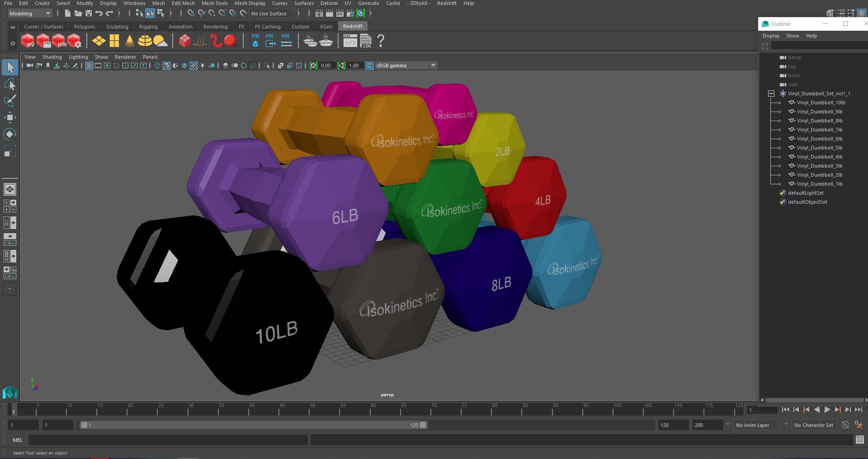Toggle resolution gate in viewport toolbar
Image resolution: width=868 pixels, height=459 pixels.
pos(107,66)
